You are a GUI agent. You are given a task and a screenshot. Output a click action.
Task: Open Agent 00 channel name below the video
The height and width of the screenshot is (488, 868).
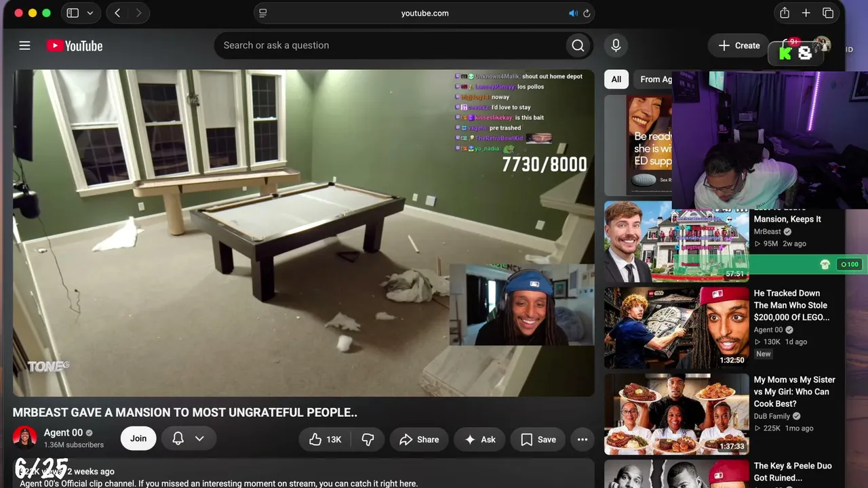tap(63, 432)
